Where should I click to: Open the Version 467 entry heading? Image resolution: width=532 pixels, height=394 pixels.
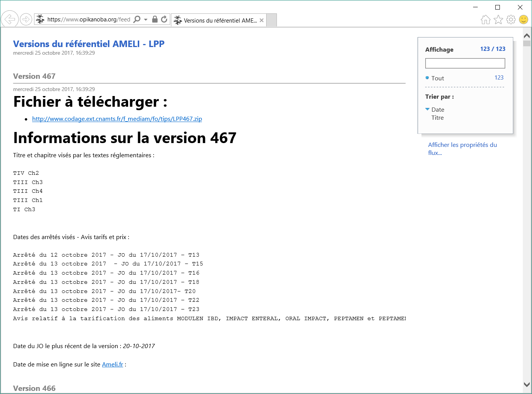click(x=34, y=76)
